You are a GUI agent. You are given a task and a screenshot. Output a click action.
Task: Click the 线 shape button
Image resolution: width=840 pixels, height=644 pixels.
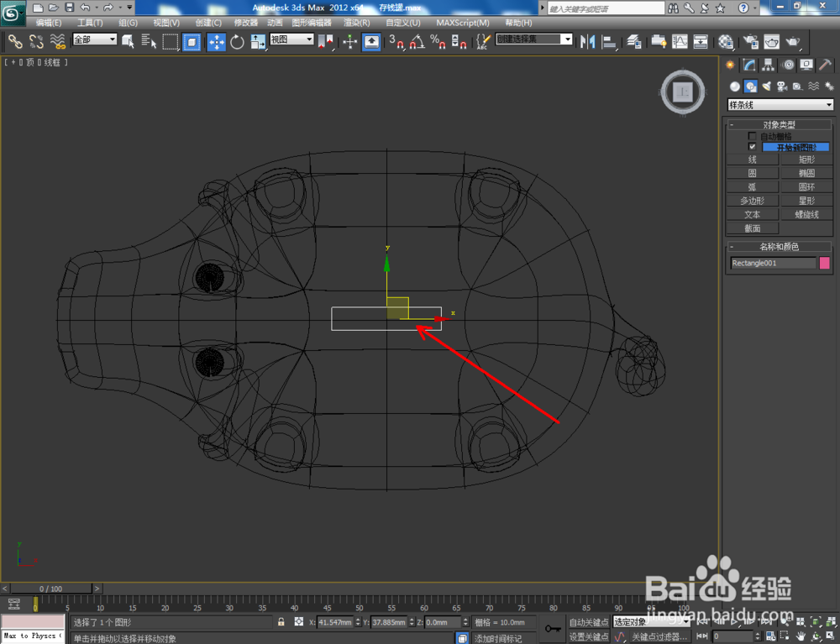point(752,160)
